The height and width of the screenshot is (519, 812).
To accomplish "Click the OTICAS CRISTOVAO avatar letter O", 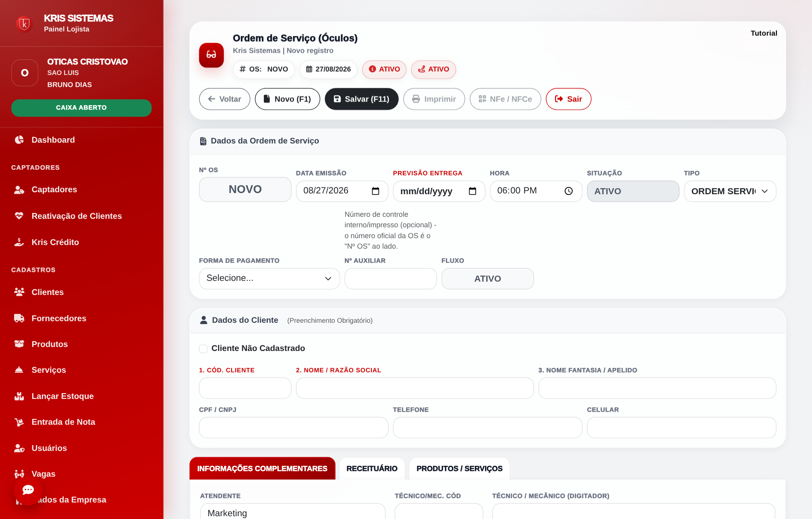I will pos(25,73).
